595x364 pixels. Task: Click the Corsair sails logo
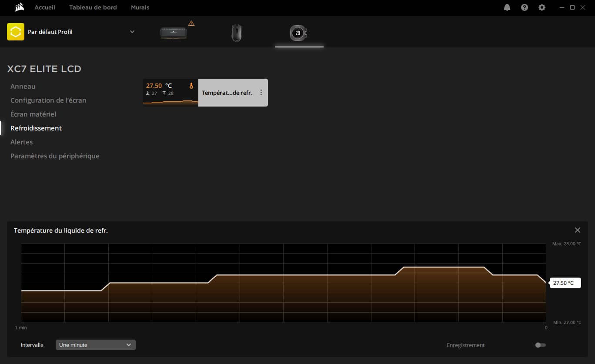(19, 7)
